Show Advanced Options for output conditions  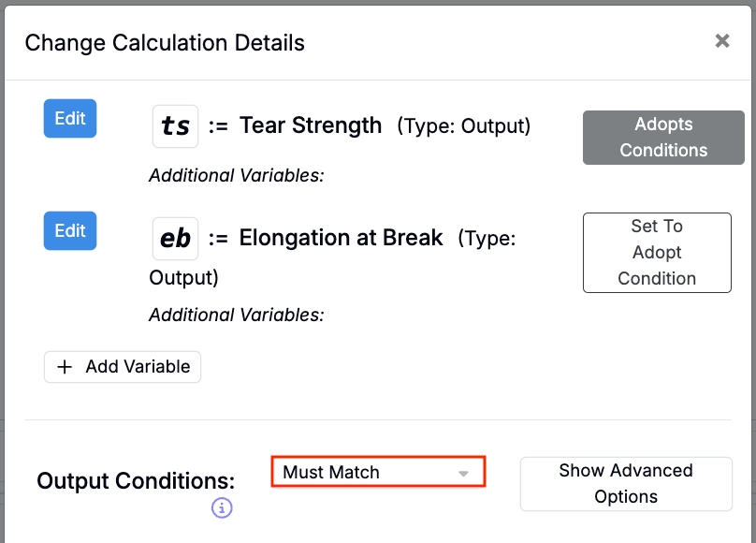[x=626, y=484]
